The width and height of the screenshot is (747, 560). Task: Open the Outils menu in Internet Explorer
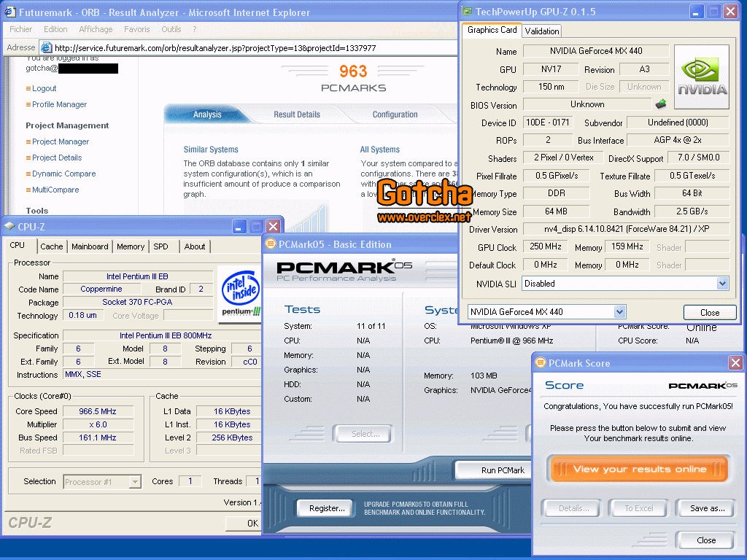pyautogui.click(x=171, y=29)
